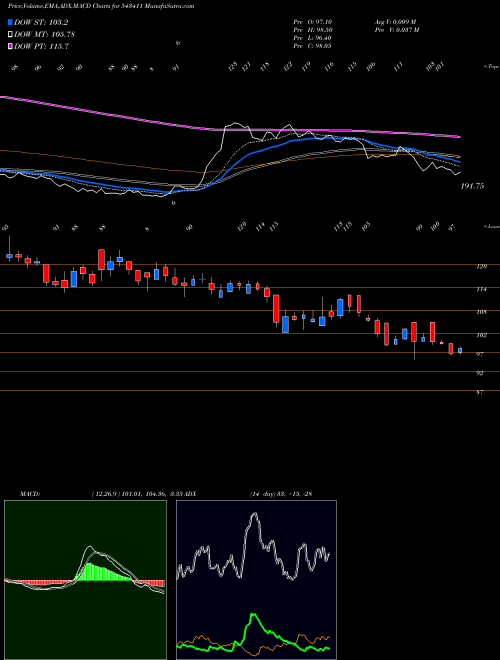Viewport: 500px width, 660px height.
Task: Click the blue DOW ST legend swatch
Action: pos(11,22)
